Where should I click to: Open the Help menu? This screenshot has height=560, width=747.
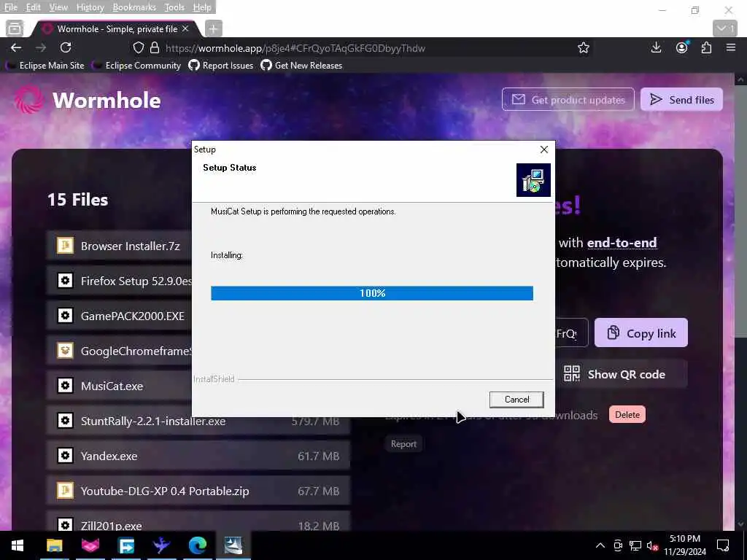tap(202, 7)
